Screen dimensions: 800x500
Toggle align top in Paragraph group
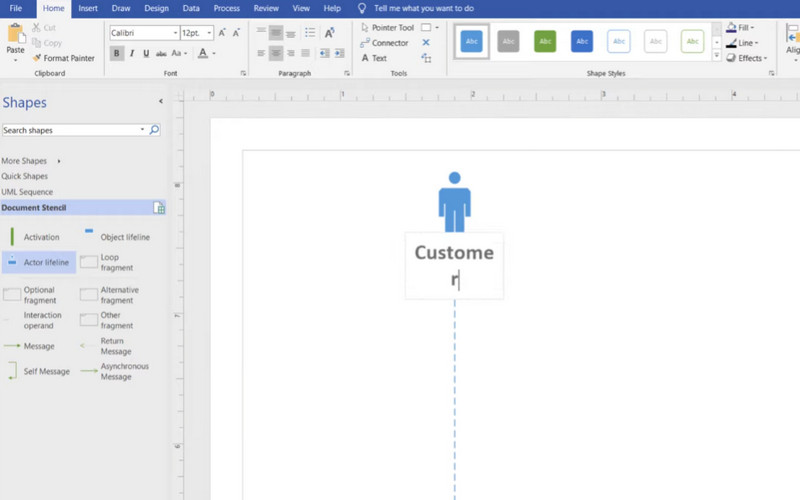261,33
